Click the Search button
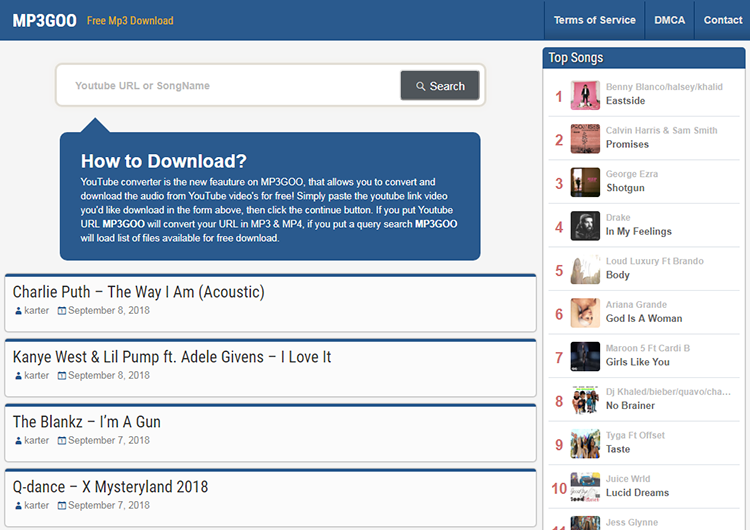Screen dimensions: 750x530 click(x=440, y=86)
